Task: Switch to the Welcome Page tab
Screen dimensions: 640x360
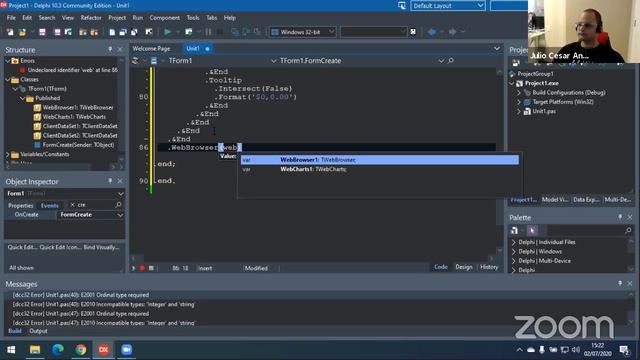Action: (x=151, y=49)
